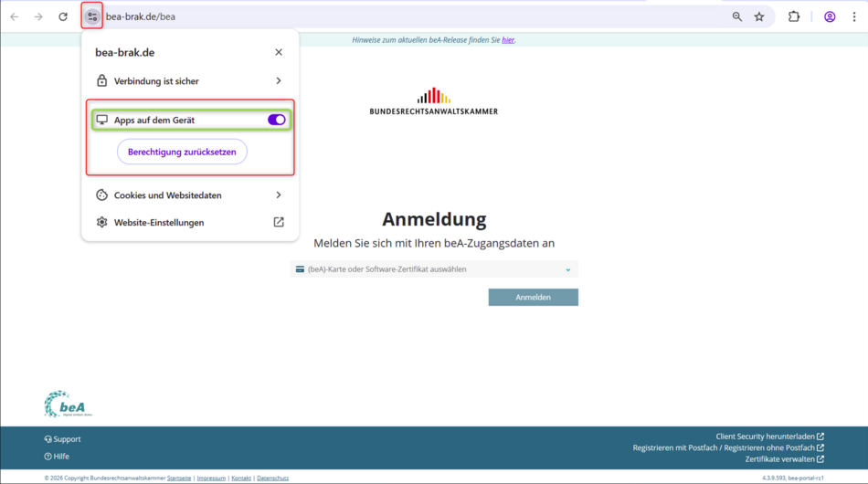Follow the 'hier' release notes link

(x=508, y=40)
